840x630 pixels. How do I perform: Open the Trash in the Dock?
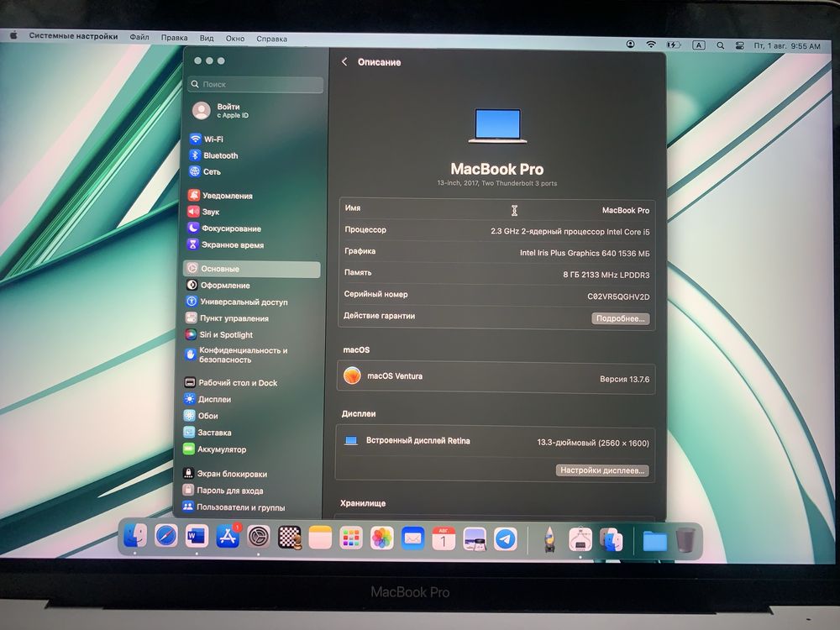[x=685, y=540]
